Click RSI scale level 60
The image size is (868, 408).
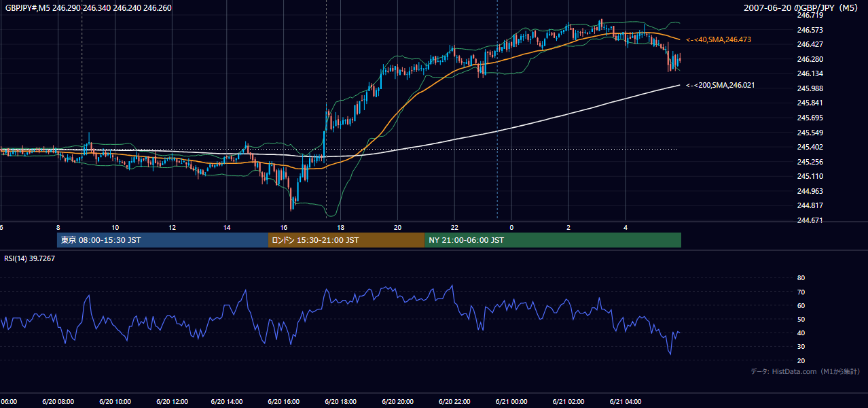[x=801, y=305]
